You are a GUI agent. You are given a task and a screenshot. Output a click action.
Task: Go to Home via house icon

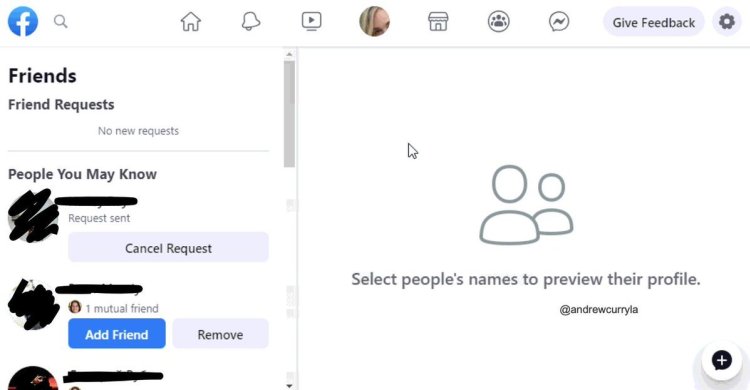[190, 22]
